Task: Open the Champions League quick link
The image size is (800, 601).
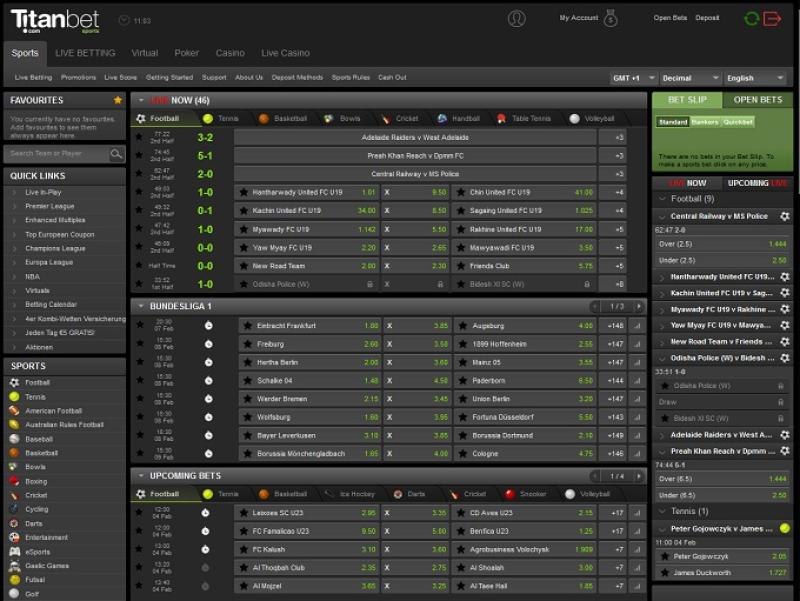Action: [x=55, y=248]
